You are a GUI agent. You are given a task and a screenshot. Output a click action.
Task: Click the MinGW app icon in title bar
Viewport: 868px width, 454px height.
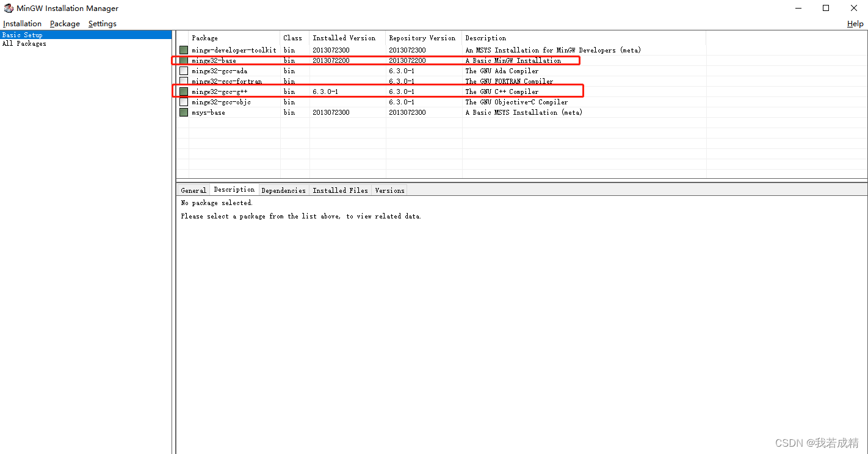pos(9,8)
